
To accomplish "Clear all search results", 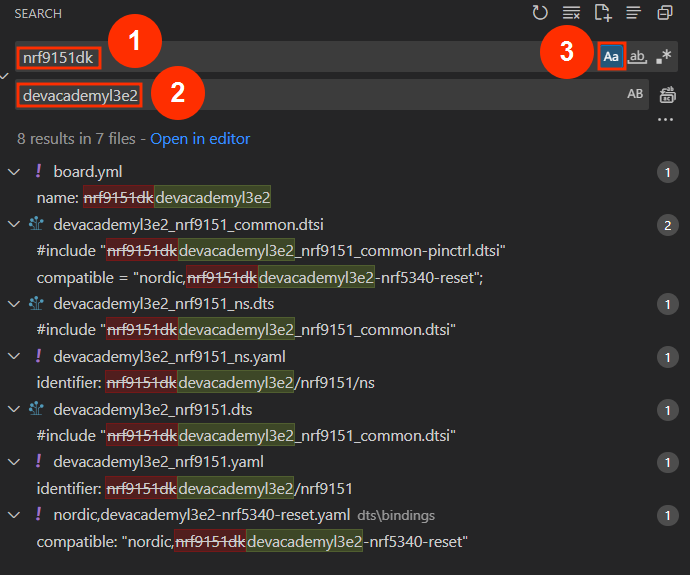I will point(571,13).
